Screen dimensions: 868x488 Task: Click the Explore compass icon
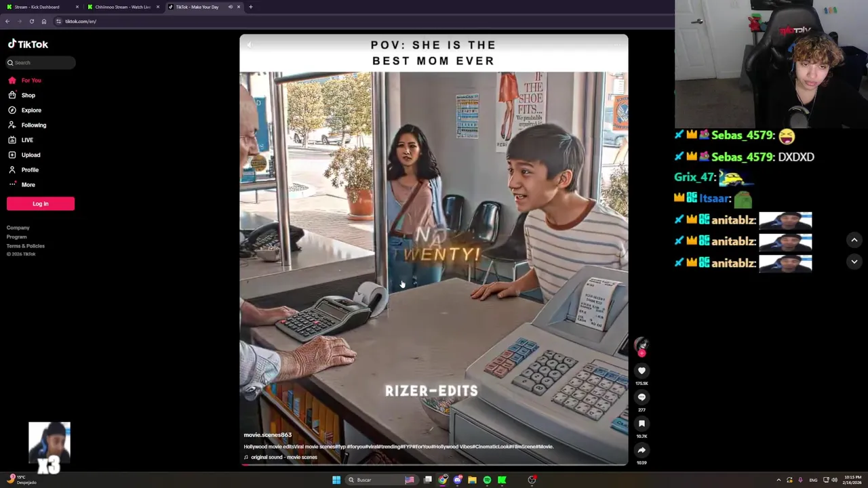click(12, 110)
